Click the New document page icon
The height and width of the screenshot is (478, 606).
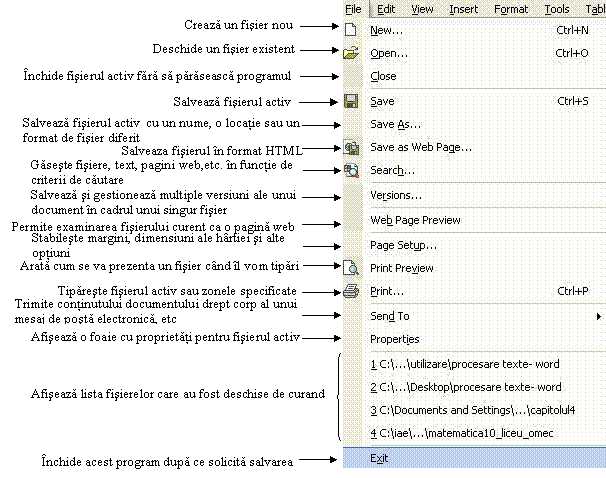coord(351,30)
